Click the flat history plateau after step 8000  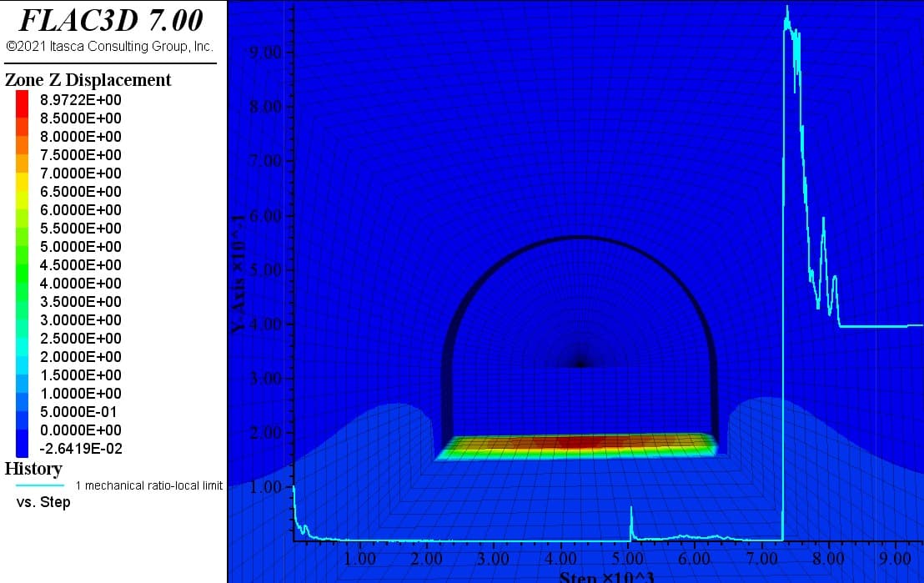(x=881, y=325)
